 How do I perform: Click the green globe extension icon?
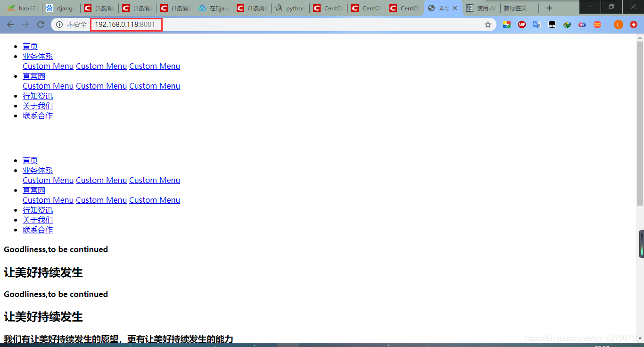click(x=567, y=25)
